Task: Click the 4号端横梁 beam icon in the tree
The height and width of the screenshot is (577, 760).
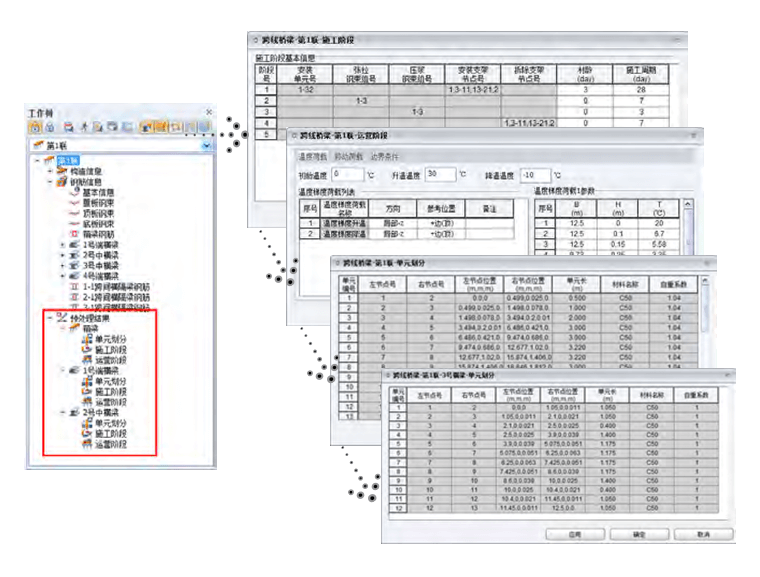Action: coord(74,276)
